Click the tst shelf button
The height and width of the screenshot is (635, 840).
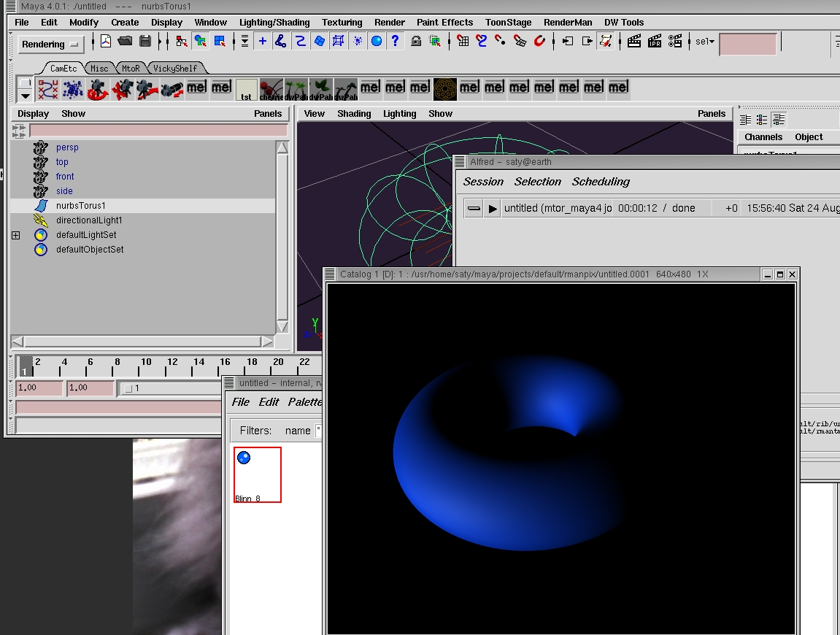(247, 90)
